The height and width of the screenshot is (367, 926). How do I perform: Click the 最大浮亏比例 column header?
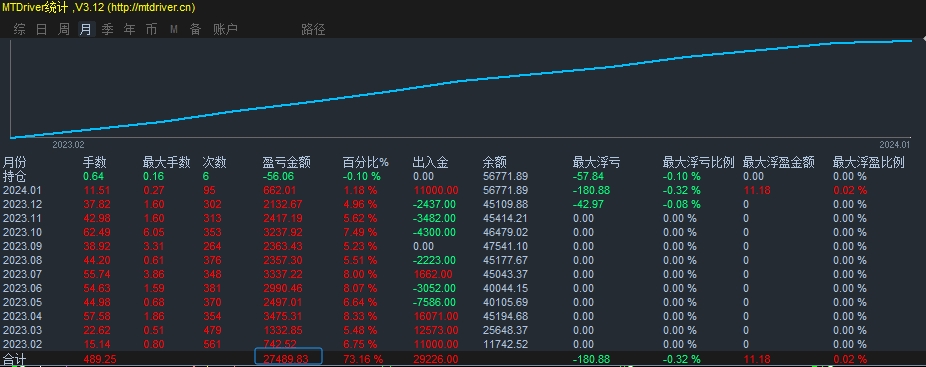[x=699, y=162]
